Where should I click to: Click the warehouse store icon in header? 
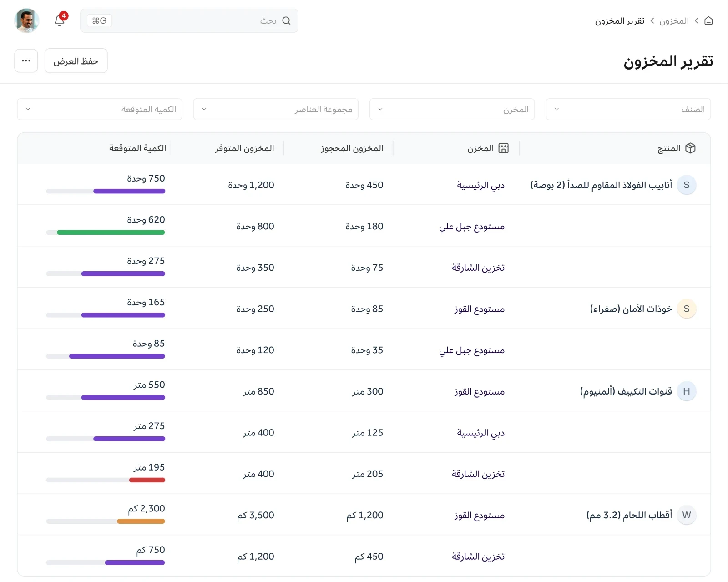click(503, 148)
